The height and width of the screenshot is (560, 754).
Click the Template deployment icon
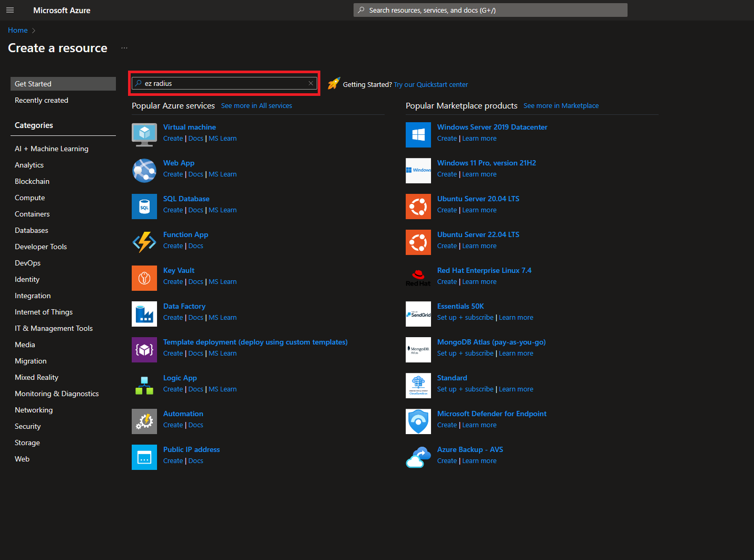click(144, 350)
